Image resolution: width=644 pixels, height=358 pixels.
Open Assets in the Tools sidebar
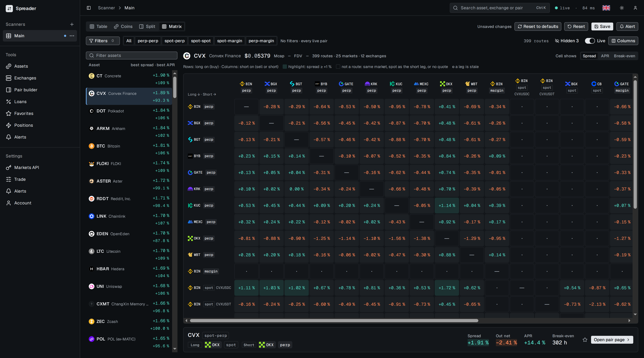pyautogui.click(x=40, y=66)
